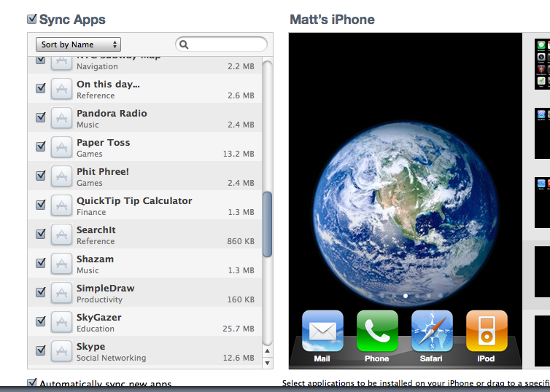Click the app list scrollbar thumb
The width and height of the screenshot is (550, 392).
coord(267,224)
